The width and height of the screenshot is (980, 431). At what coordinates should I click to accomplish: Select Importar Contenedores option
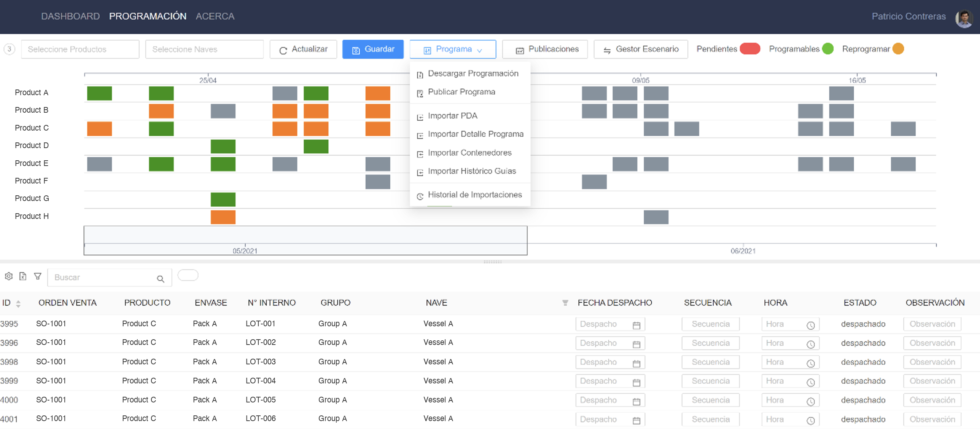(x=470, y=153)
